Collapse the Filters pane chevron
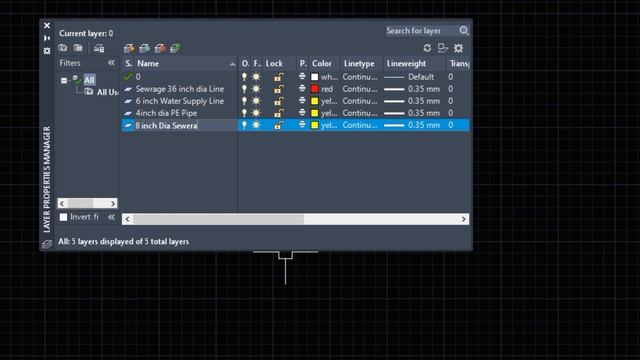This screenshot has width=640, height=360. pos(111,63)
